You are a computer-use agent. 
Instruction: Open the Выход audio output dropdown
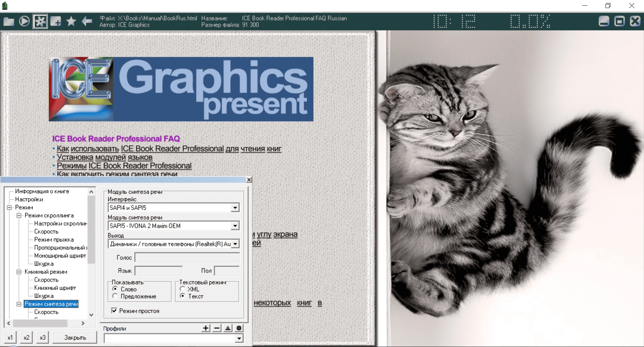click(235, 244)
